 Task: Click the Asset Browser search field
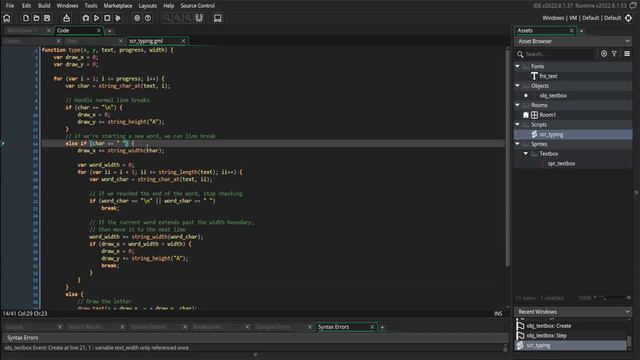559,54
